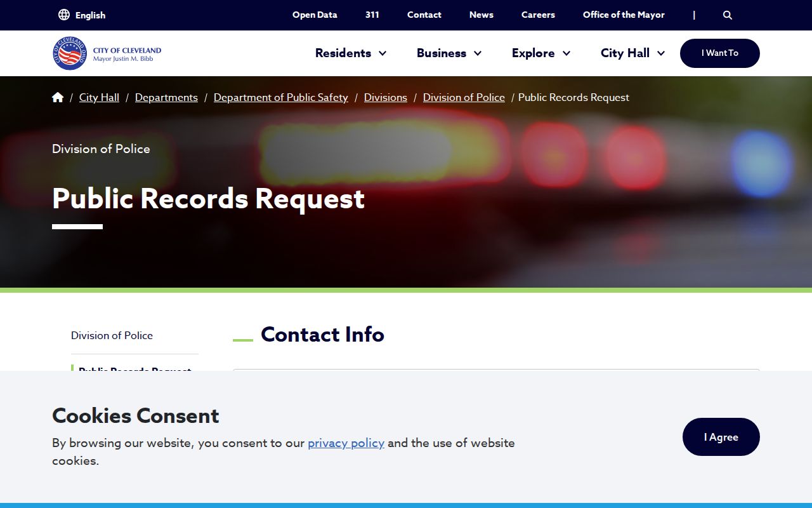Open the Divisions breadcrumb link
The width and height of the screenshot is (812, 508).
(x=386, y=97)
